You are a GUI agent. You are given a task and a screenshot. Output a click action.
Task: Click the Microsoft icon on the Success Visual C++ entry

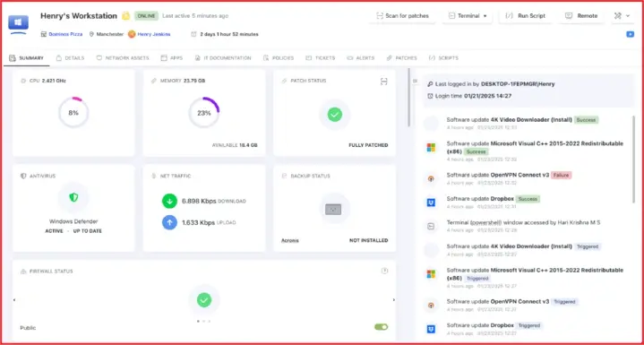pos(431,148)
